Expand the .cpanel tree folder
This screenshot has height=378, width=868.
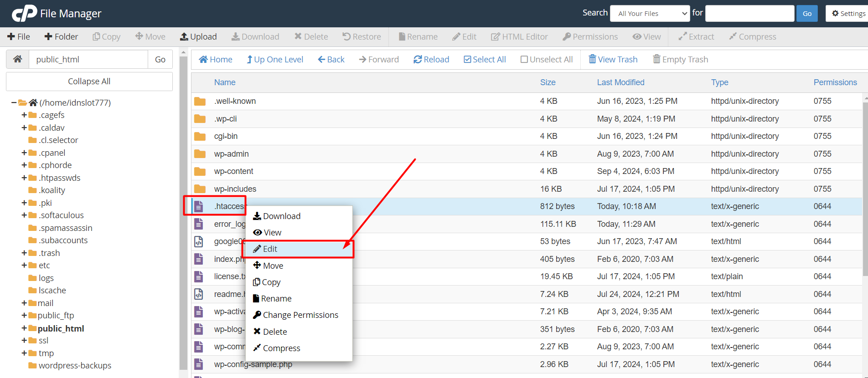tap(24, 153)
